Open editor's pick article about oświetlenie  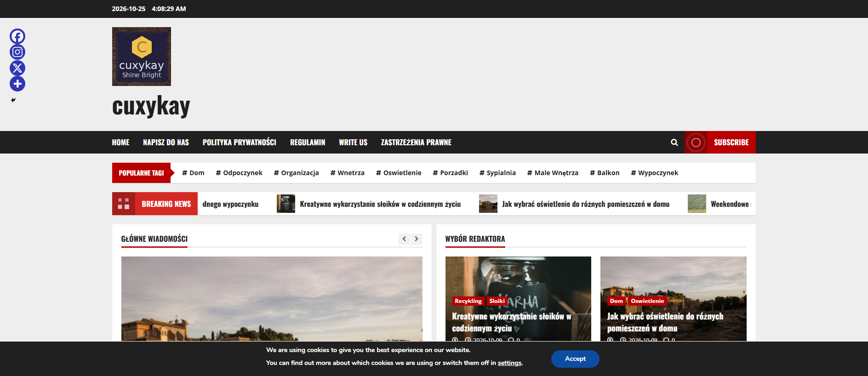(665, 322)
